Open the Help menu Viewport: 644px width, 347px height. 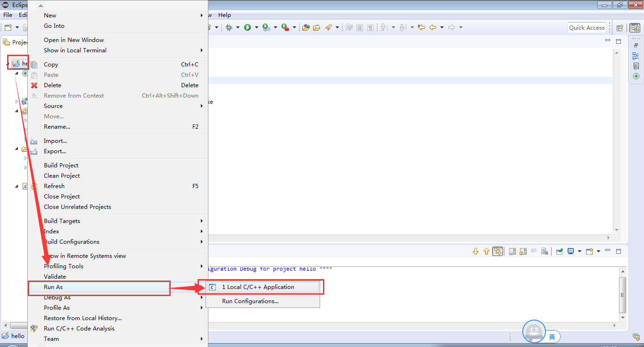225,15
